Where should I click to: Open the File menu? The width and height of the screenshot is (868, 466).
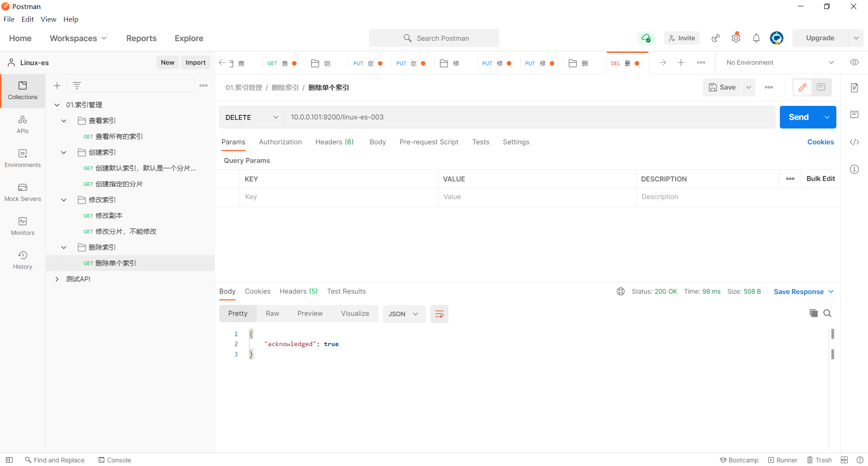point(9,19)
